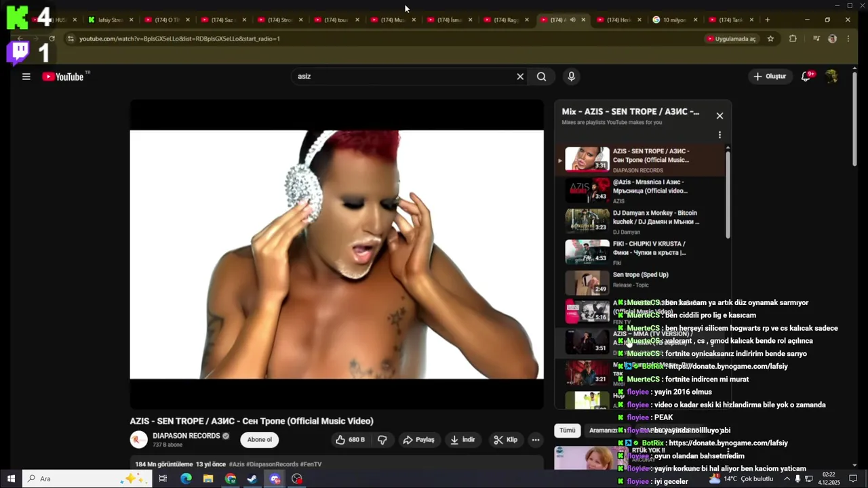Click the address bar URL
The image size is (868, 488).
(180, 39)
